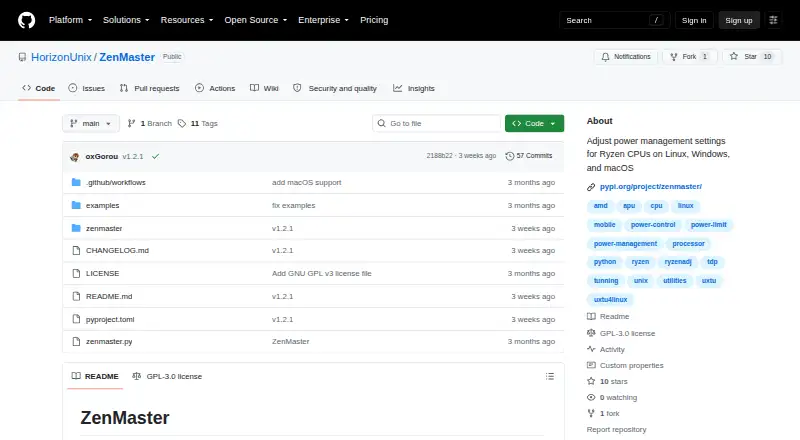This screenshot has height=440, width=800.
Task: Click the Sign up button
Action: [739, 20]
